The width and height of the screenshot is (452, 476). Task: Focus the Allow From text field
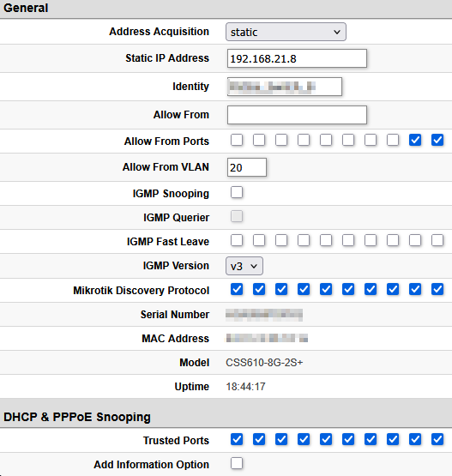pos(297,115)
